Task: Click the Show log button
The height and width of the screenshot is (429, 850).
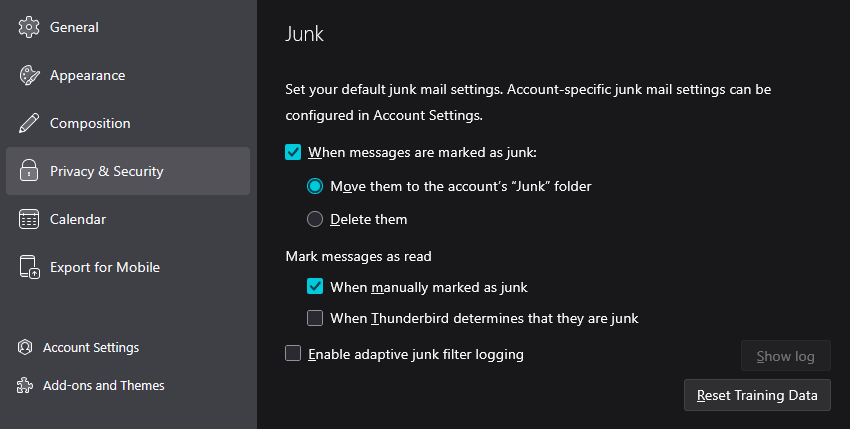Action: click(x=785, y=357)
